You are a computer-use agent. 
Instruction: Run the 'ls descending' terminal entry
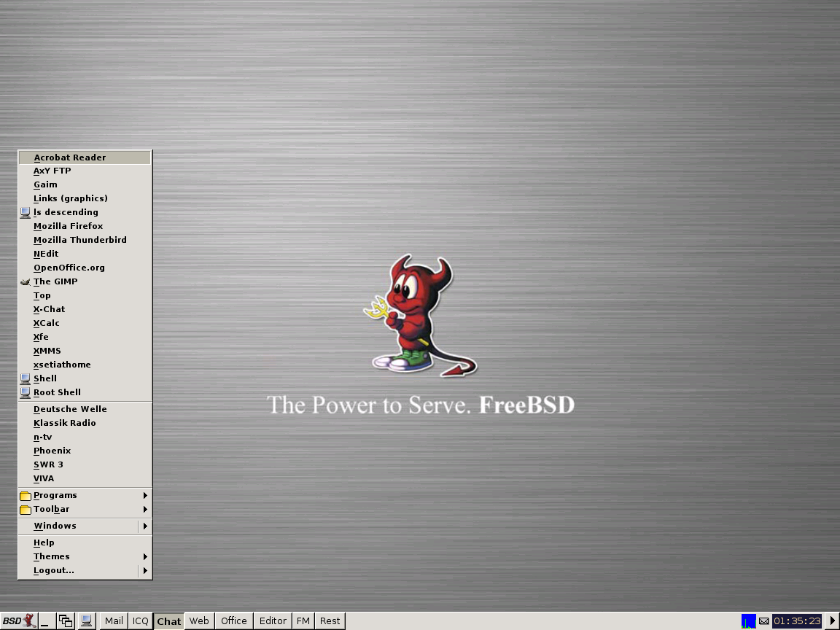tap(85, 213)
